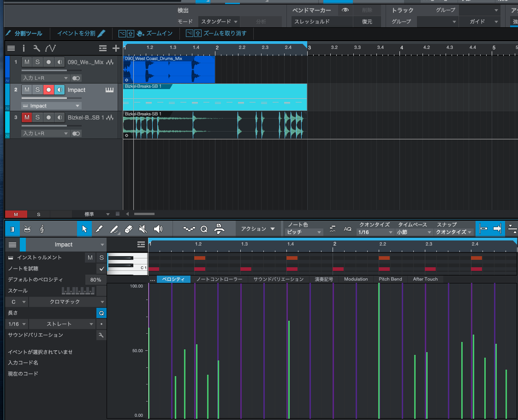Select the Eraser tool in the editor
The height and width of the screenshot is (420, 518).
coord(129,228)
